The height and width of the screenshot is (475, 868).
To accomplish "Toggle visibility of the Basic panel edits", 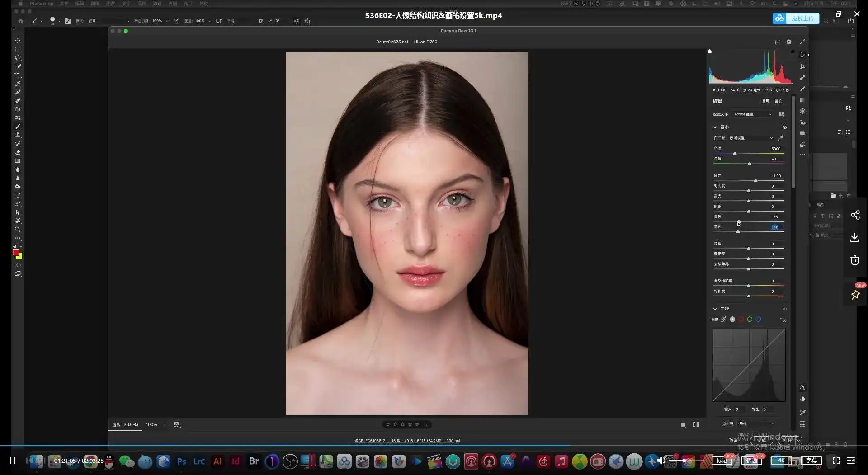I will click(x=784, y=127).
